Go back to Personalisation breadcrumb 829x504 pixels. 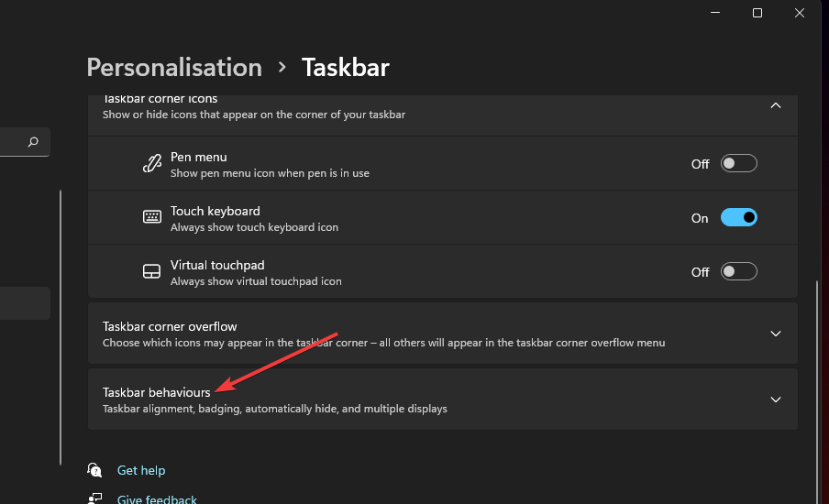tap(174, 68)
